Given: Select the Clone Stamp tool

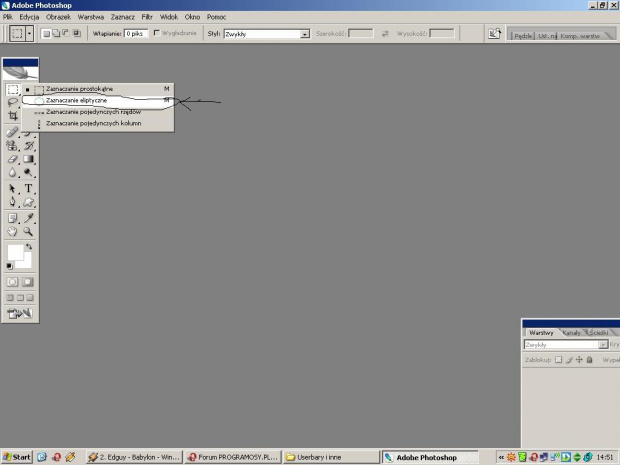Looking at the screenshot, I should coord(12,146).
